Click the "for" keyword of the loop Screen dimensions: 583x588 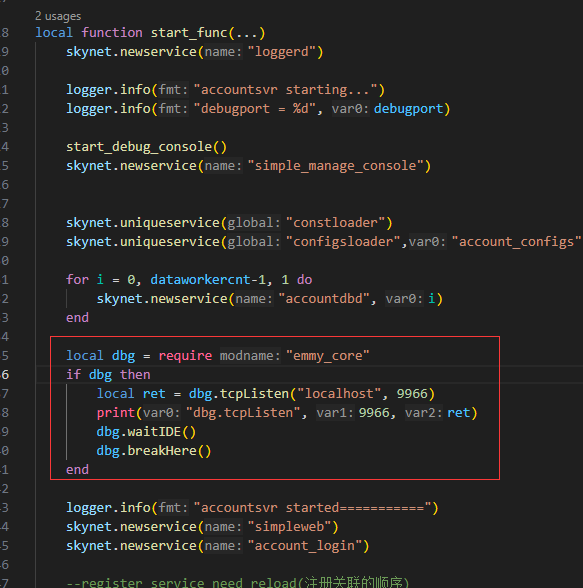pos(77,280)
